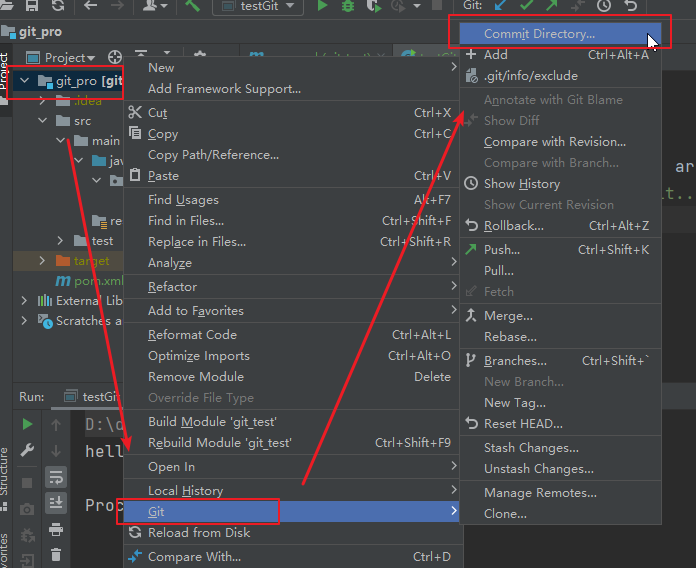Click Run with Coverage icon
This screenshot has width=696, height=568.
[374, 6]
